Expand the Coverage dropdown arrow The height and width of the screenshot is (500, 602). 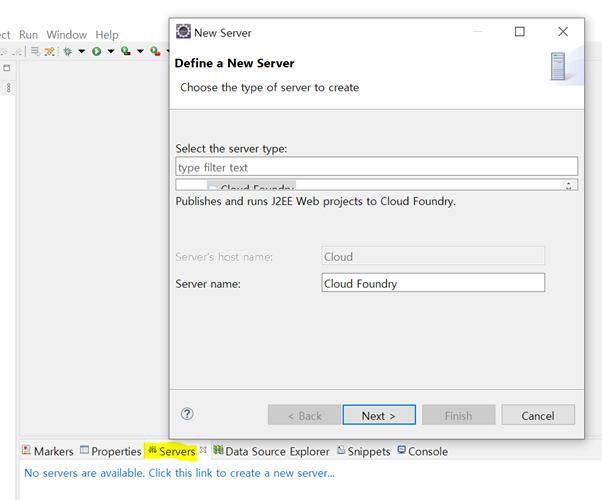pos(140,51)
